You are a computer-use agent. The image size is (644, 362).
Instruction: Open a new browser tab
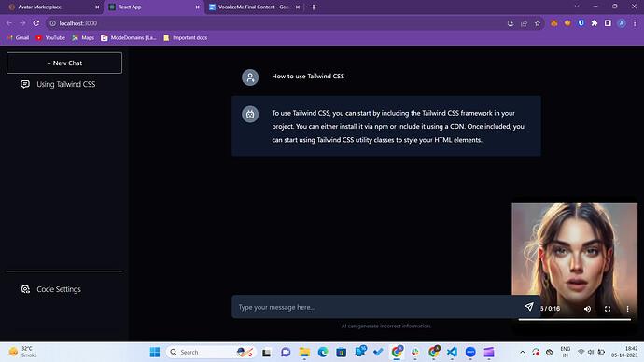point(314,7)
